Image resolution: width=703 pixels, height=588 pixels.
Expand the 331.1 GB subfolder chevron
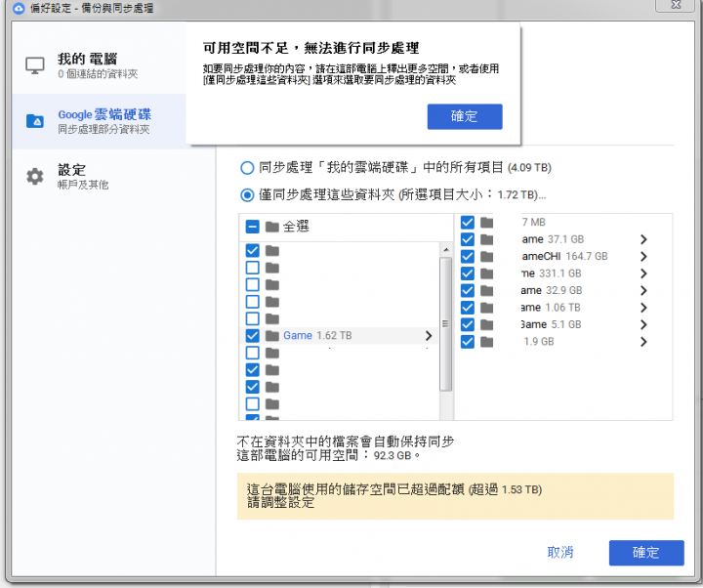pos(643,273)
